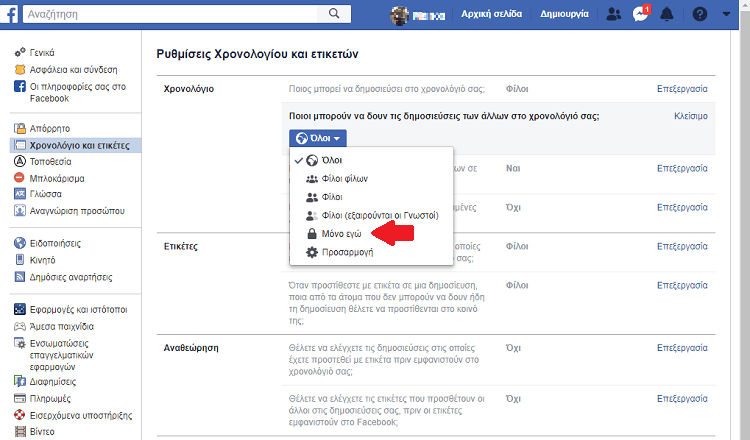Open Δημόσιες αναρτήσεις feed icon
Viewport: 750px width, 440px height.
tap(20, 276)
